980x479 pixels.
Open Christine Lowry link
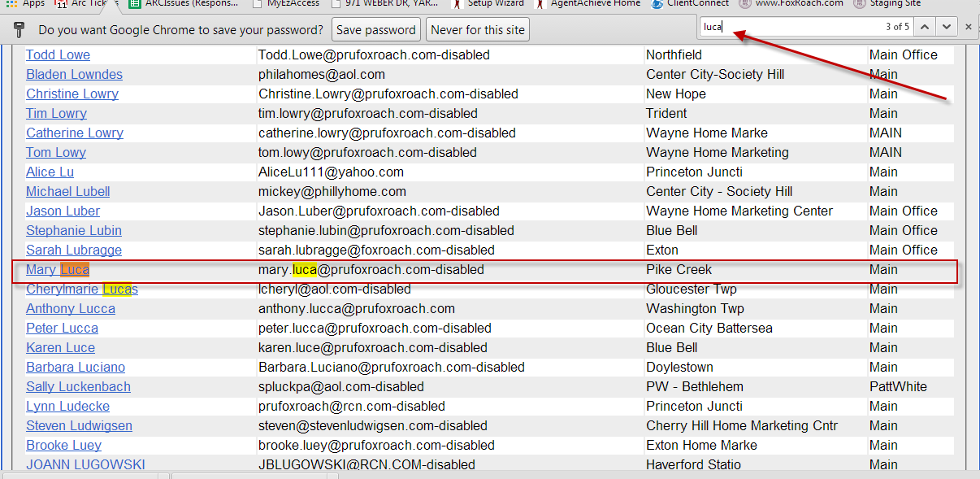(72, 94)
